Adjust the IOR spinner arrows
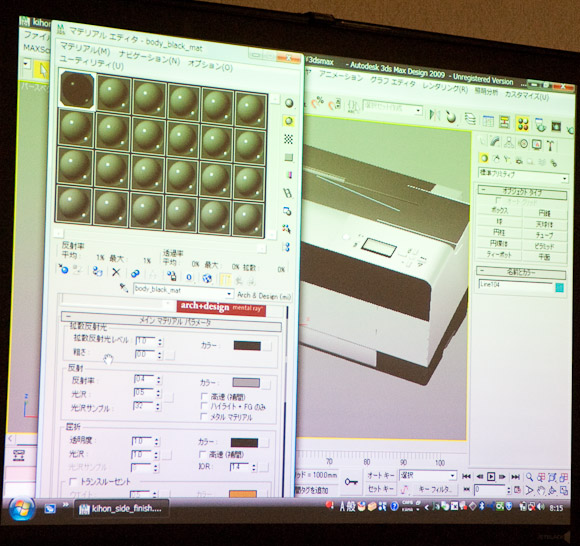Image resolution: width=580 pixels, height=546 pixels. tap(254, 468)
